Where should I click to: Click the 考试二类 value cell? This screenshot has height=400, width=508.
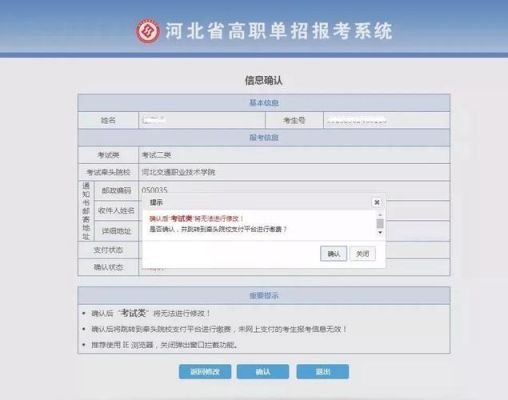coord(294,155)
